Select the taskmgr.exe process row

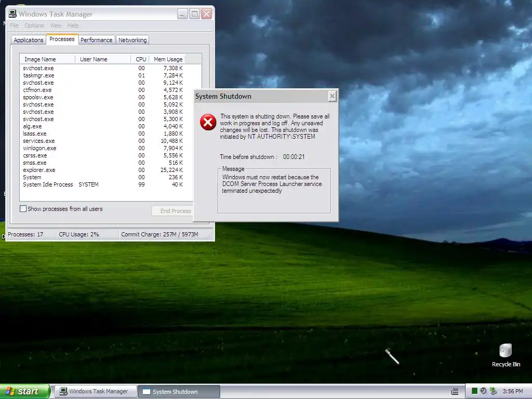pos(103,75)
